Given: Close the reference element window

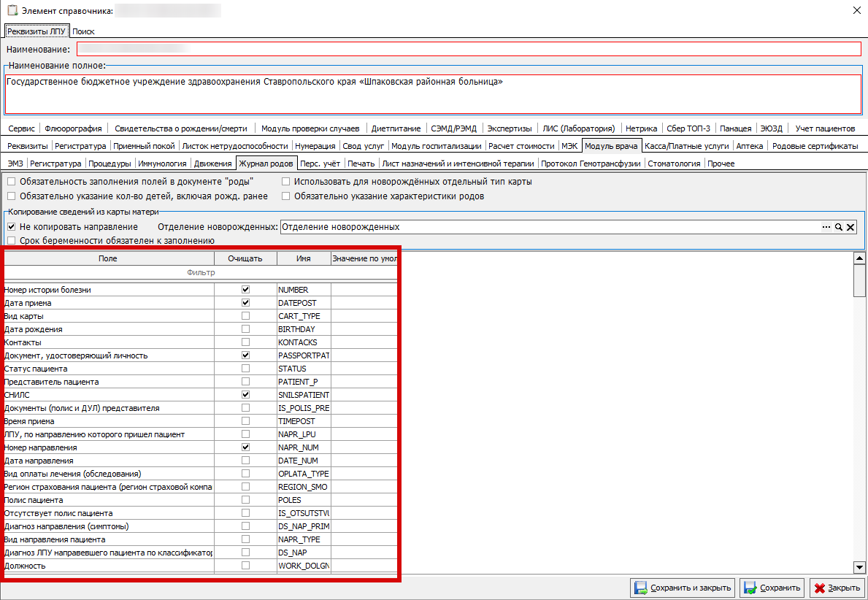Looking at the screenshot, I should pyautogui.click(x=856, y=10).
